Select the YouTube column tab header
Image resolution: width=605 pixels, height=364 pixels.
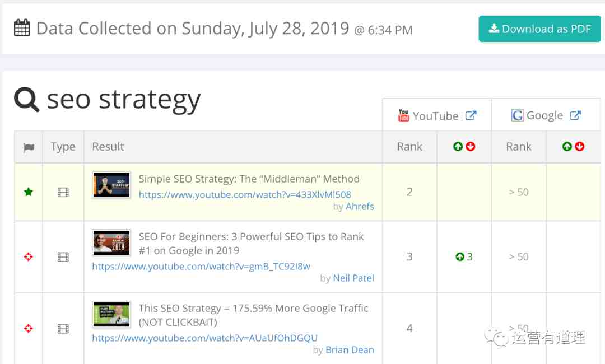[x=437, y=115]
